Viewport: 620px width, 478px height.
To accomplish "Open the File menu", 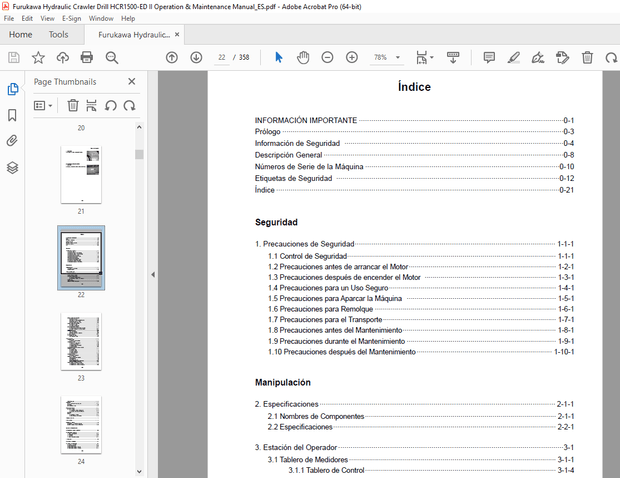I will click(x=9, y=18).
